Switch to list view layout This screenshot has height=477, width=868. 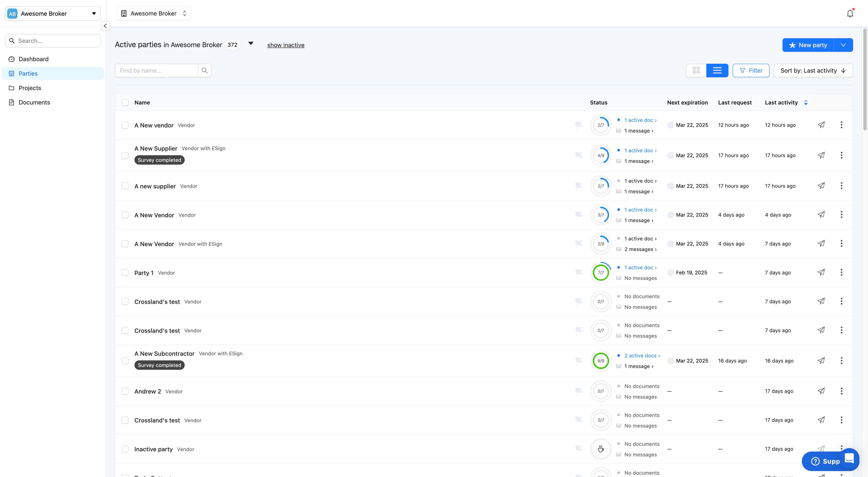click(x=717, y=70)
